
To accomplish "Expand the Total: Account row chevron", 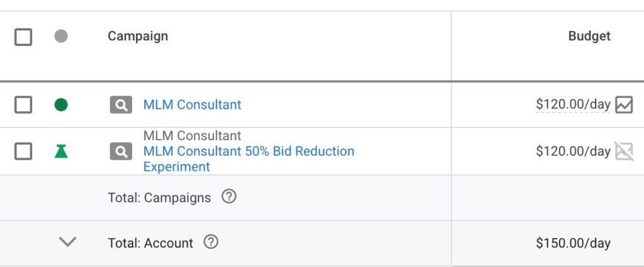I will 67,242.
